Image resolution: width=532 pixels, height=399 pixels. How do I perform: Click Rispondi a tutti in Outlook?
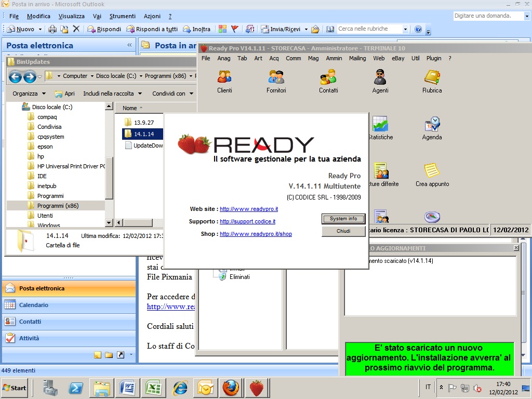coord(152,29)
